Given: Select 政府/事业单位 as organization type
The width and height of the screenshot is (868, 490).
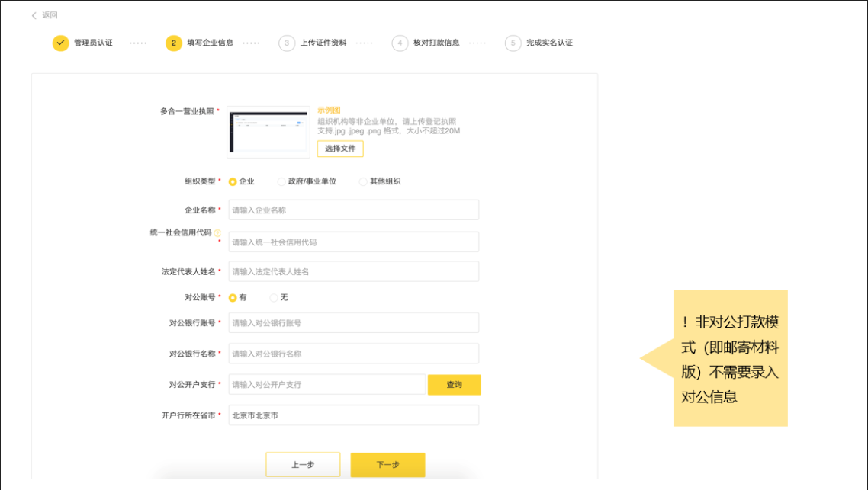Looking at the screenshot, I should 281,181.
